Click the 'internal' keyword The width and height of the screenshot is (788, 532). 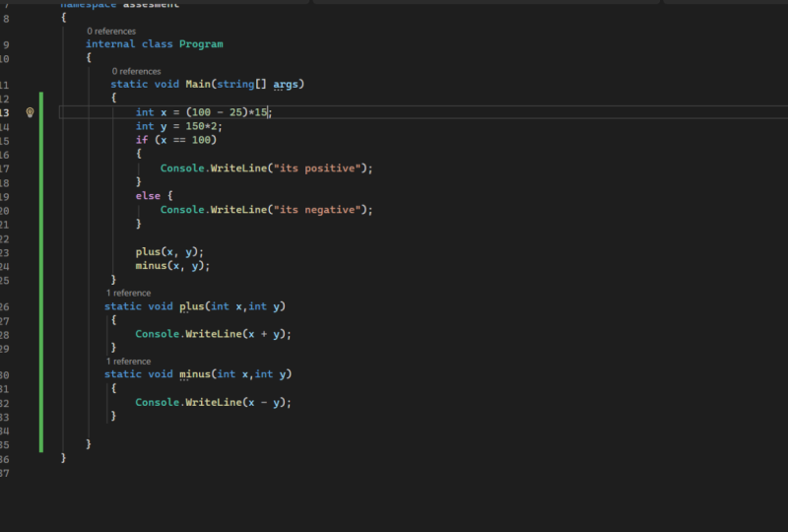tap(110, 44)
